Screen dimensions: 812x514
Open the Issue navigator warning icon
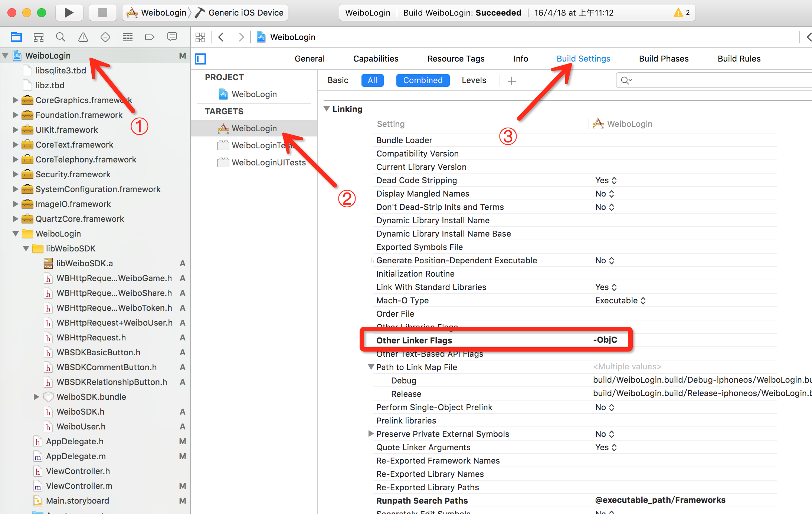[x=83, y=37]
